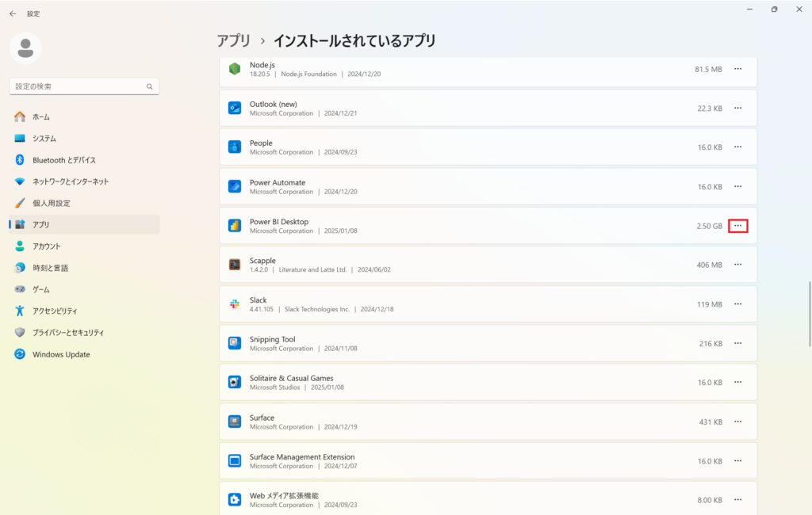The width and height of the screenshot is (812, 515).
Task: Open アクセシビリティ settings
Action: [x=84, y=311]
